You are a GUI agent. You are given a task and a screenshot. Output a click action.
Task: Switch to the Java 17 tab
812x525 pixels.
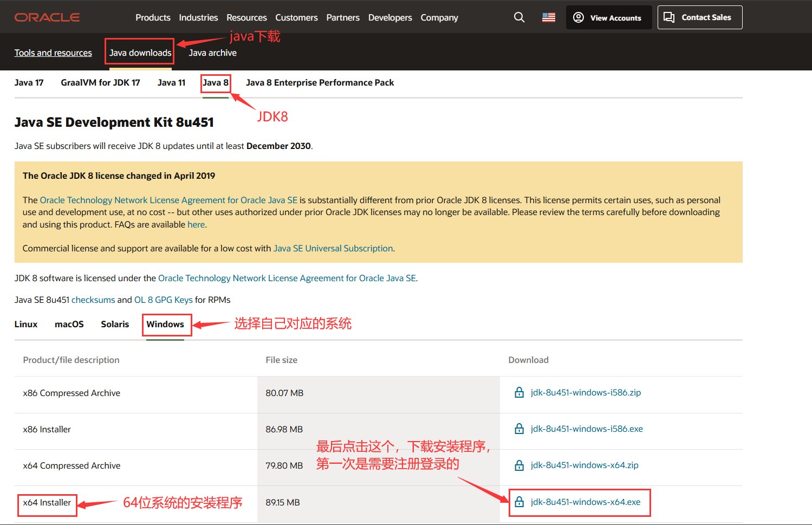pyautogui.click(x=29, y=82)
